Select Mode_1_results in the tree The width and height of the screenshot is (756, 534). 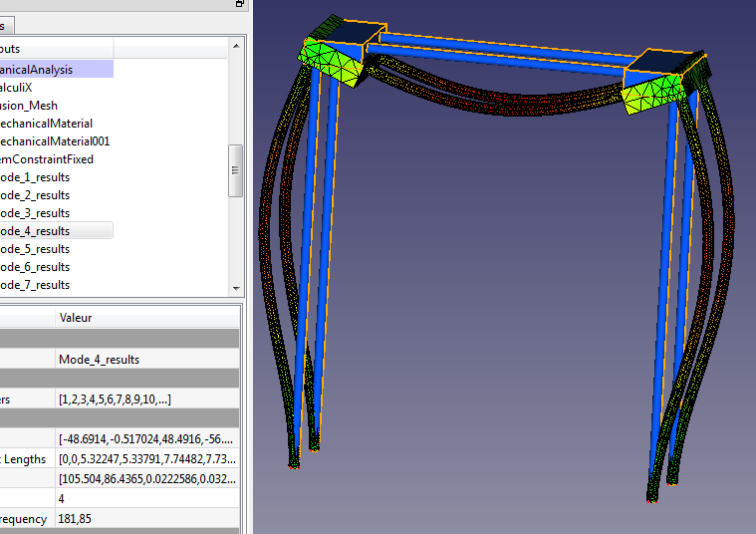[x=35, y=177]
